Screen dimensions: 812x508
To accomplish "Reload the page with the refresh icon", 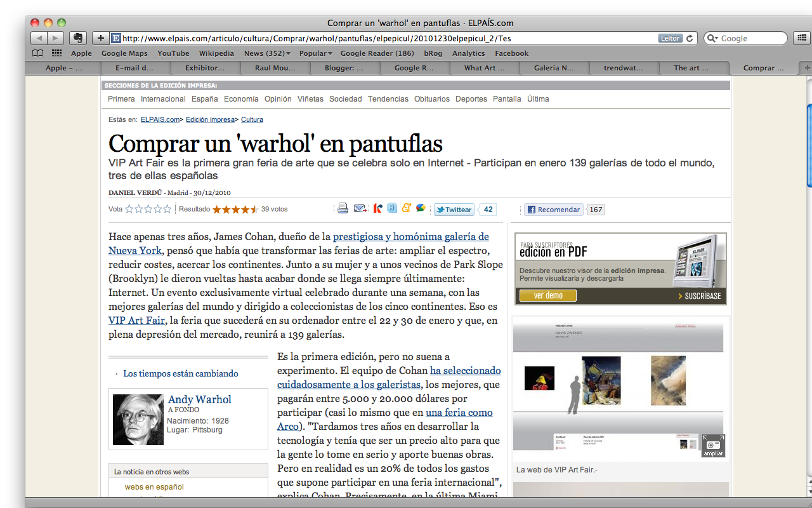I will [x=690, y=38].
